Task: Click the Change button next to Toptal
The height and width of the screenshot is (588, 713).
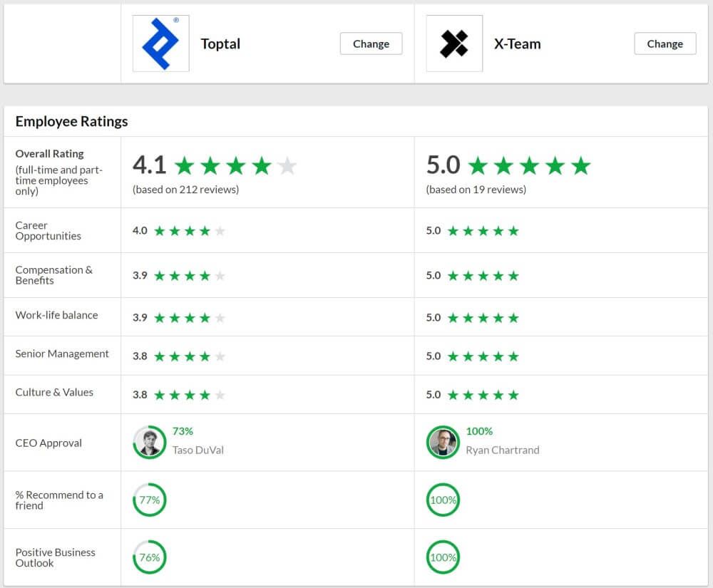Action: (371, 43)
